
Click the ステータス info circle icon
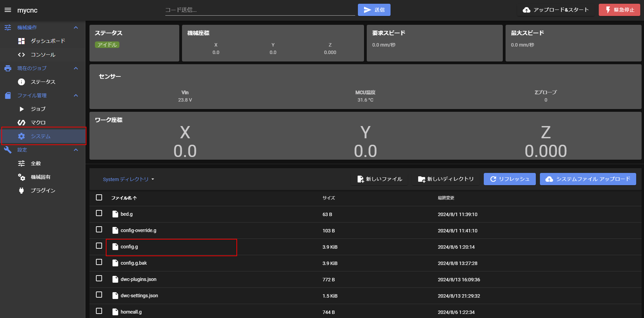click(x=21, y=82)
